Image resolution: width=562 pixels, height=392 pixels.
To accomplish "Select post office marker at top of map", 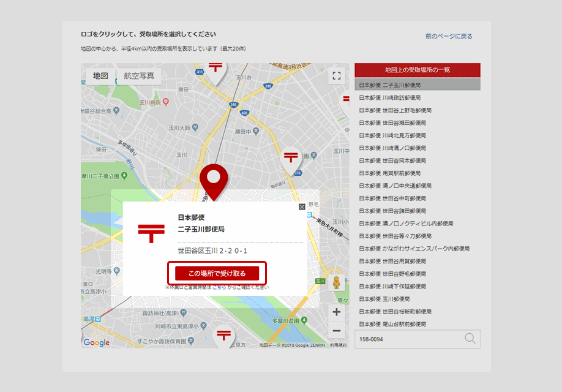I will tap(215, 70).
